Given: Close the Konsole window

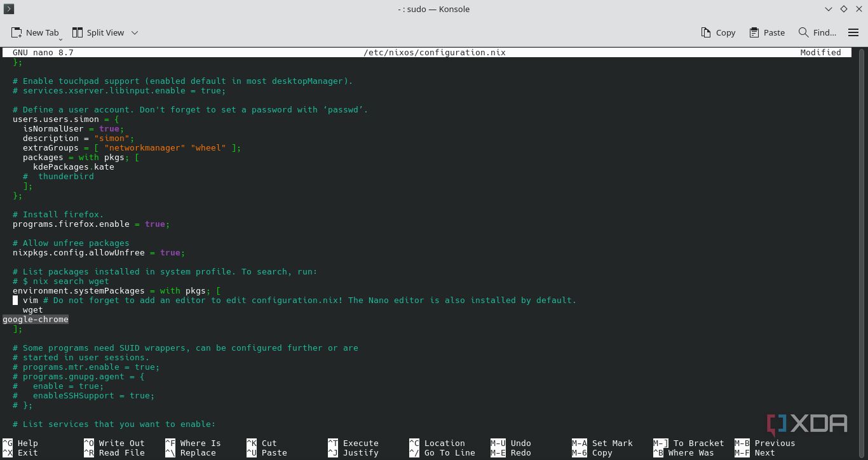Looking at the screenshot, I should [x=858, y=9].
